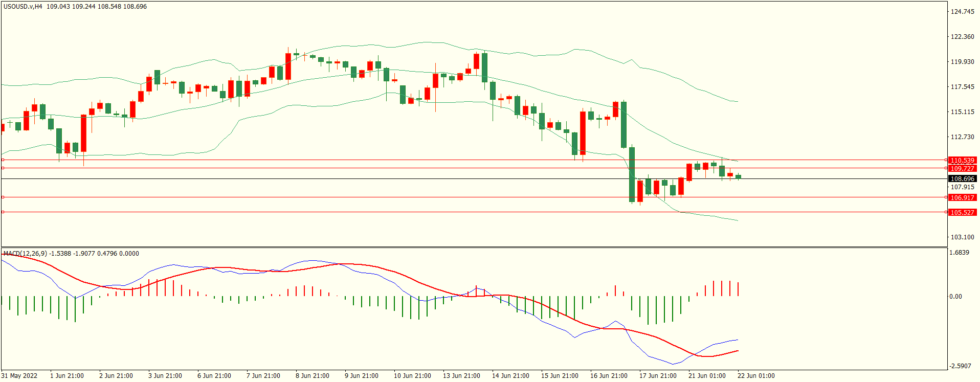Grab the left handle of the 105.527 line
The image size is (980, 382).
click(3, 212)
